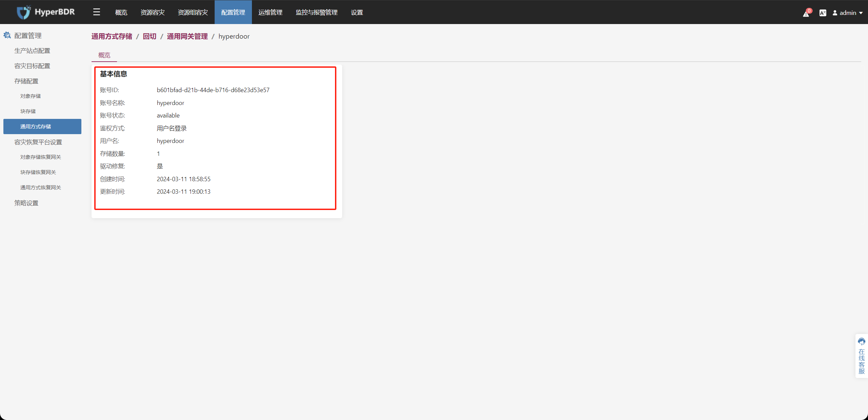
Task: Select 通用方式恢复网关 in sidebar
Action: (x=41, y=187)
